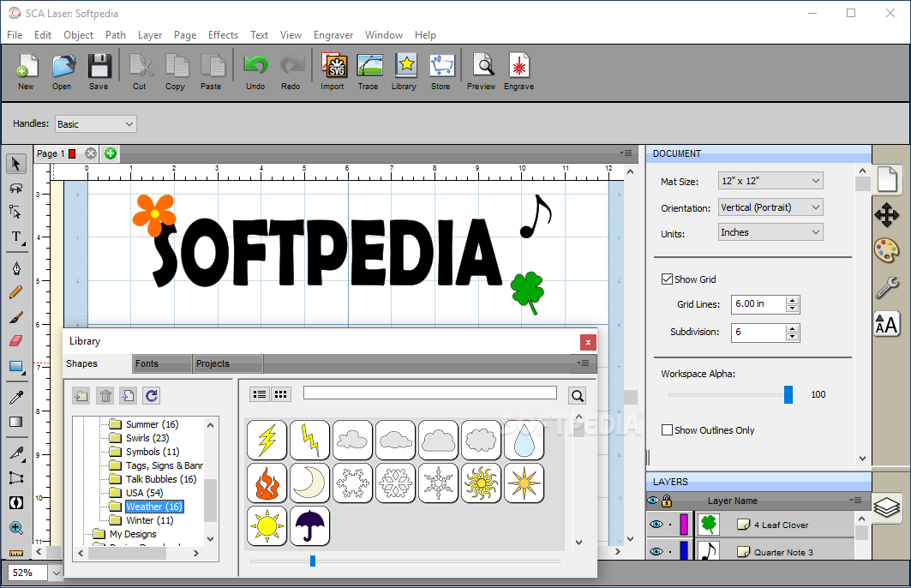Open the Layers panel options menu
911x588 pixels.
pos(856,501)
